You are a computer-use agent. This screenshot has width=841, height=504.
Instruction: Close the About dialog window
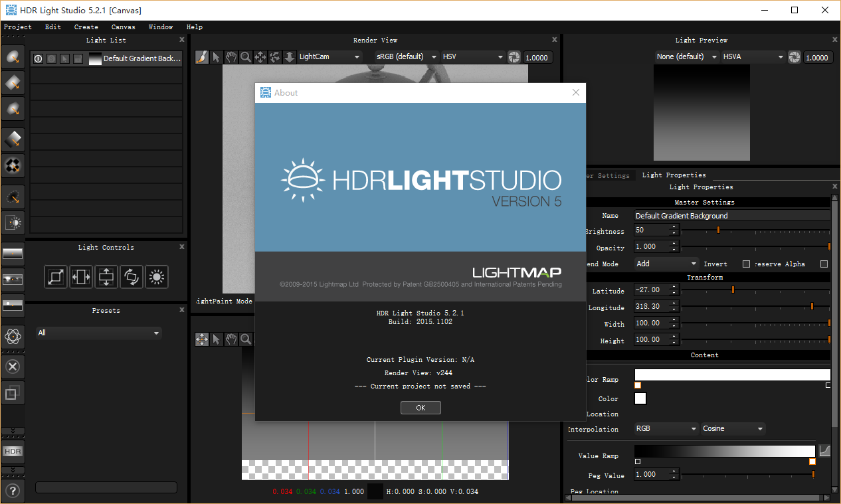point(576,93)
